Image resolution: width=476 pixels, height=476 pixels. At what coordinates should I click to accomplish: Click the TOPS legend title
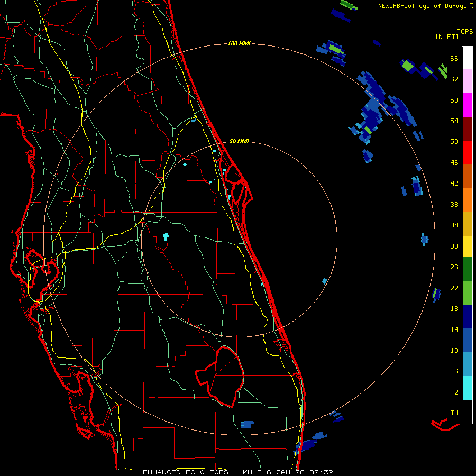(465, 31)
